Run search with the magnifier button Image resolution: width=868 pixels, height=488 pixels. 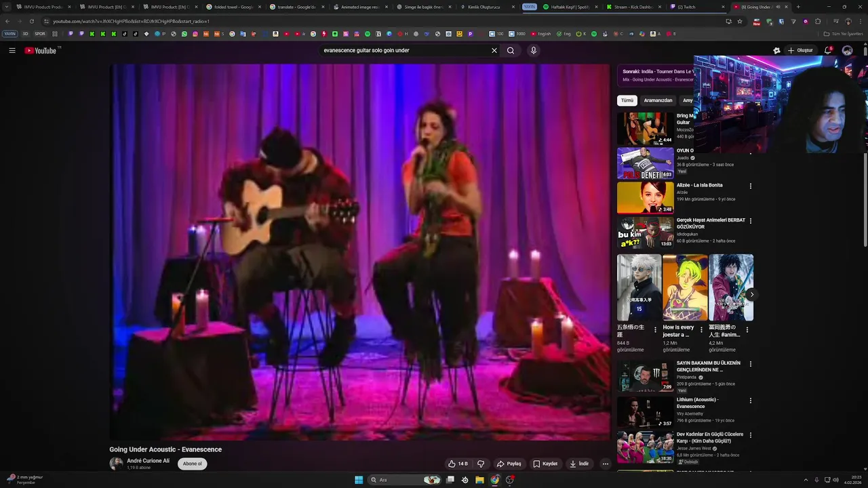coord(511,50)
